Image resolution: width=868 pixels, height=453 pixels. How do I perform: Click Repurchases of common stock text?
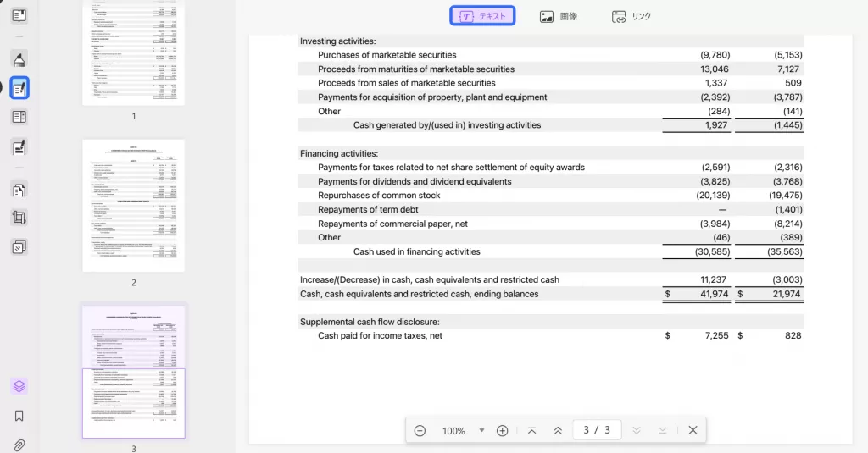click(x=379, y=196)
